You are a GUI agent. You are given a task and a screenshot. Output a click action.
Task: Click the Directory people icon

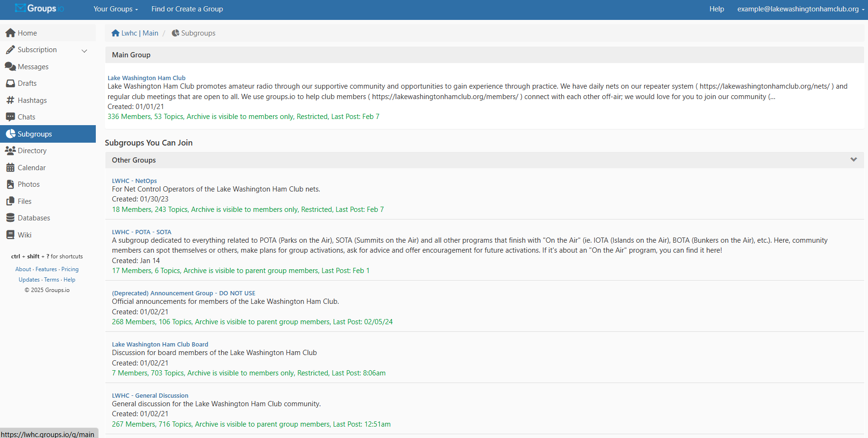tap(10, 151)
